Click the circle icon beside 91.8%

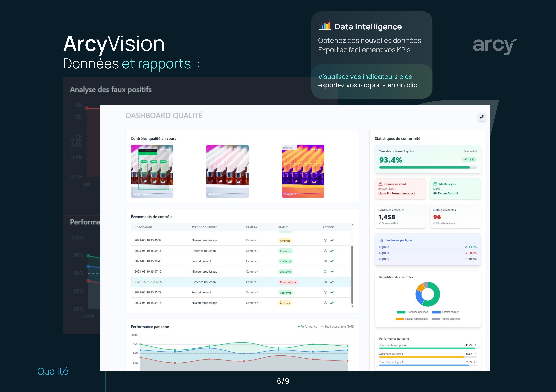click(475, 362)
